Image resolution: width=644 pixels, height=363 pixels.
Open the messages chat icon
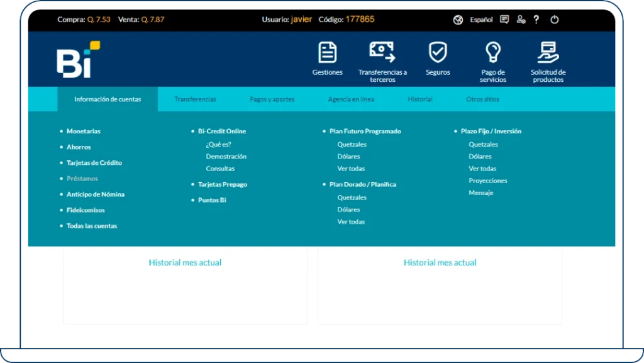pos(504,20)
